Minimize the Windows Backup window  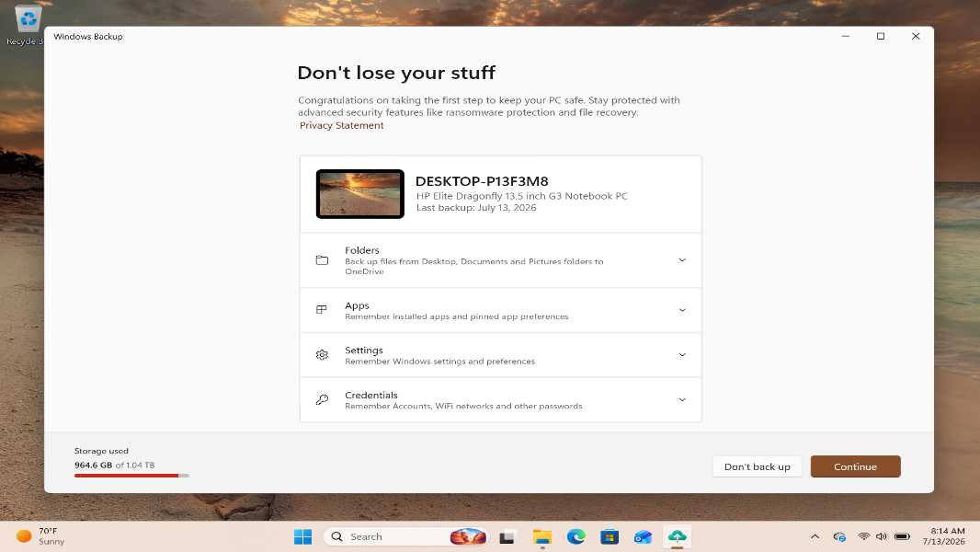pyautogui.click(x=846, y=36)
